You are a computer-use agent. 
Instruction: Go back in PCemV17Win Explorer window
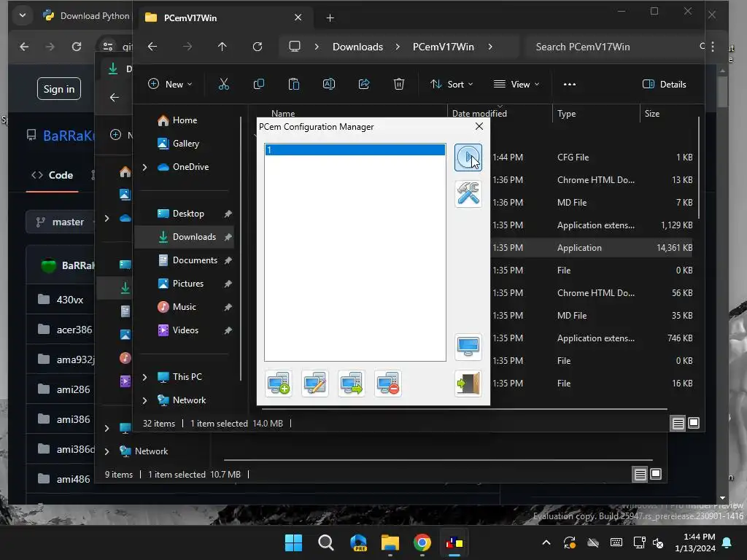152,47
